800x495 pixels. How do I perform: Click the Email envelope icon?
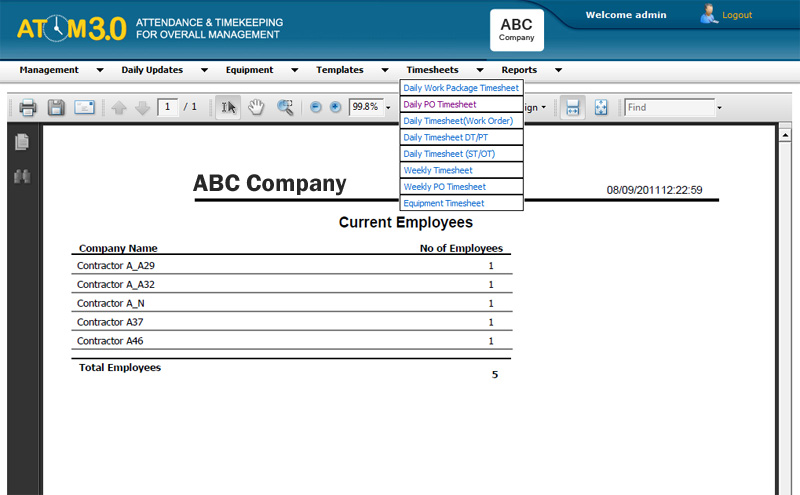[85, 107]
